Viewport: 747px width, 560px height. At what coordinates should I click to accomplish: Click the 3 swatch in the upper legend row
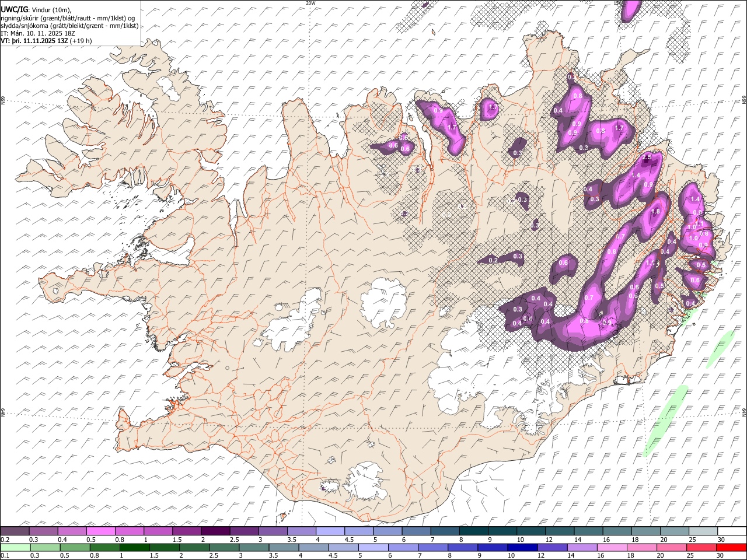(273, 531)
